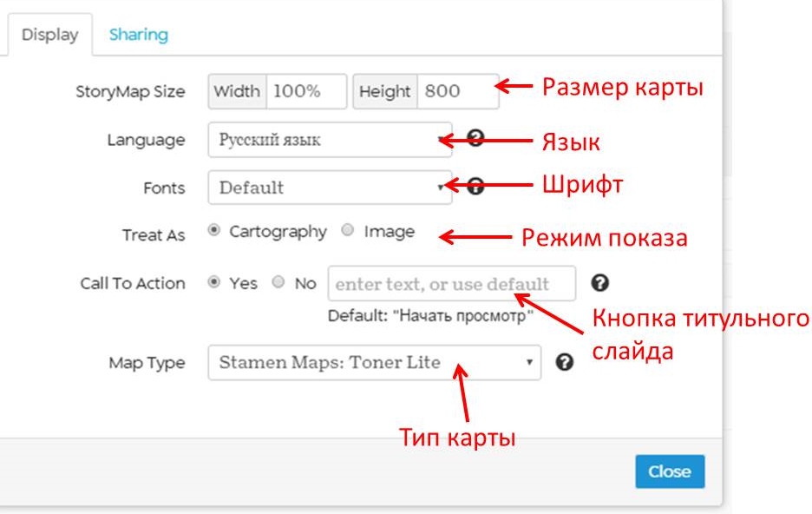The width and height of the screenshot is (812, 514).
Task: Click the Treat As label
Action: pos(154,235)
